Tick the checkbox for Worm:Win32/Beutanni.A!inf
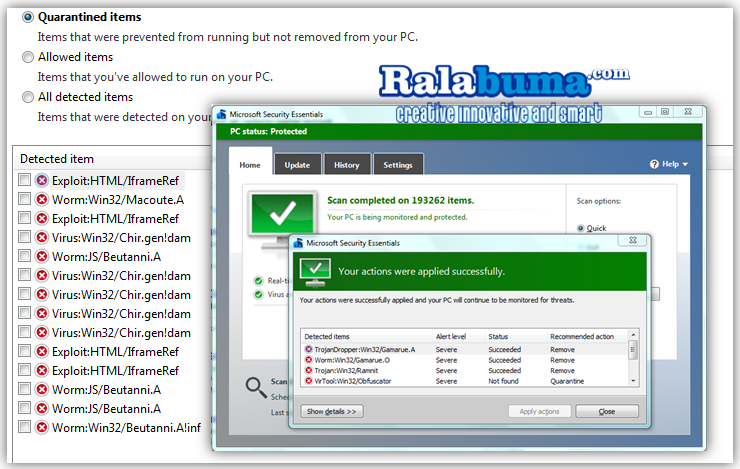 pos(24,427)
